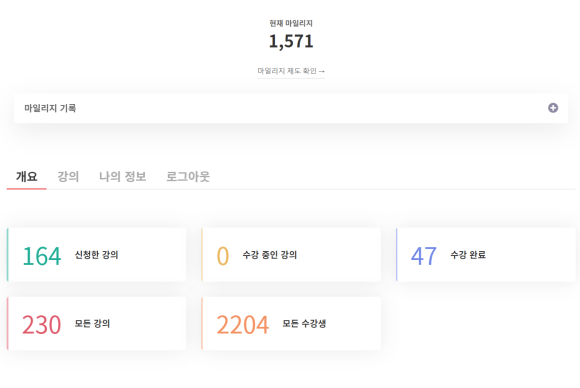This screenshot has width=580, height=388.
Task: Click the 마일리지 기록 panel title
Action: point(50,108)
